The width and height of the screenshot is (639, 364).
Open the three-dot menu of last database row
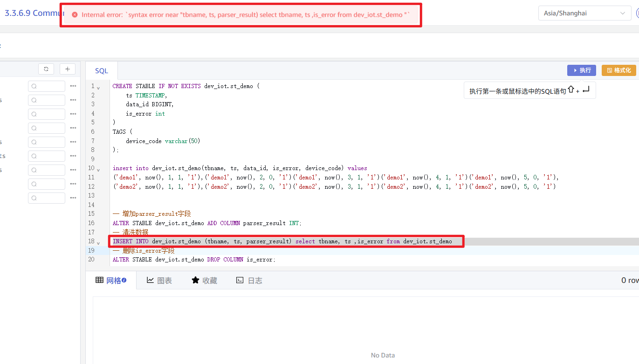tap(73, 198)
